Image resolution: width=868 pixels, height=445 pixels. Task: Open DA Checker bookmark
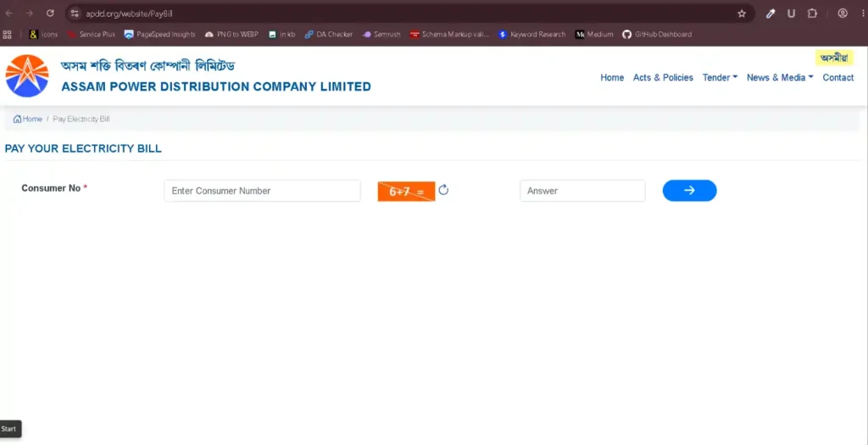[x=329, y=34]
